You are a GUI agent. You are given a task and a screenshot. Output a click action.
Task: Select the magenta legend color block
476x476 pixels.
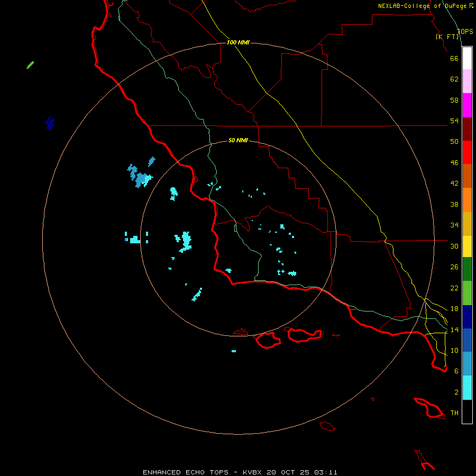tap(467, 105)
